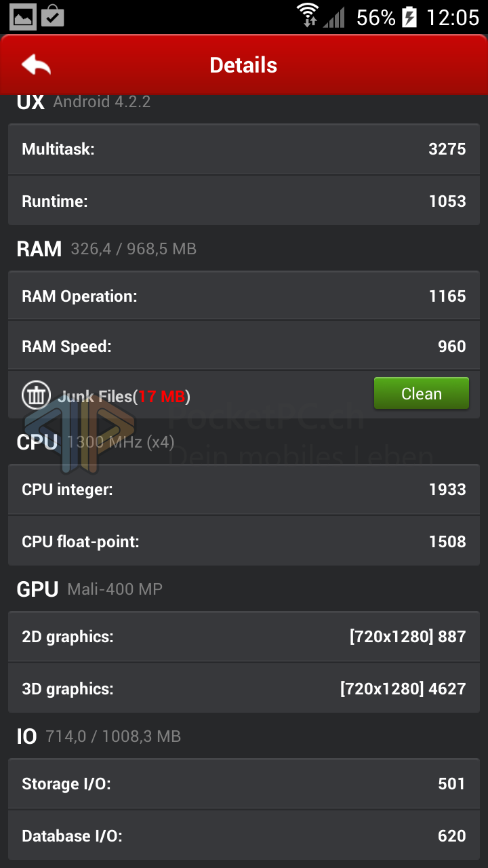The height and width of the screenshot is (868, 488).
Task: Open the task checkmark notification icon
Action: 52,16
